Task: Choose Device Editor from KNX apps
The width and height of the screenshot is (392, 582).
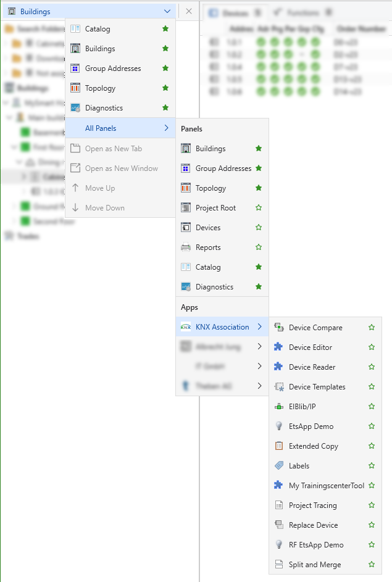Action: click(x=325, y=347)
